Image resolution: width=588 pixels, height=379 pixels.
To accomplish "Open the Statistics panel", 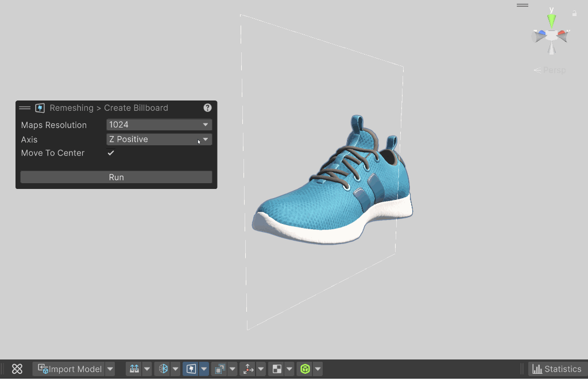I will [x=556, y=369].
